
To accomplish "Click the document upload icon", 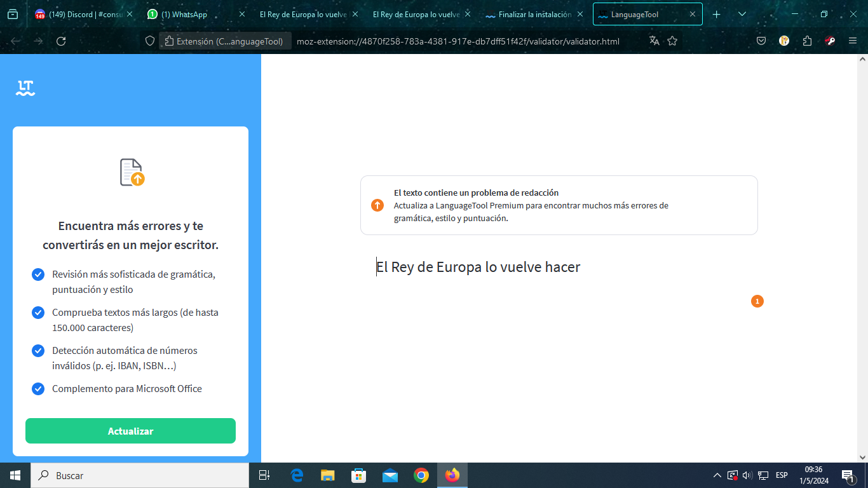I will (x=132, y=172).
